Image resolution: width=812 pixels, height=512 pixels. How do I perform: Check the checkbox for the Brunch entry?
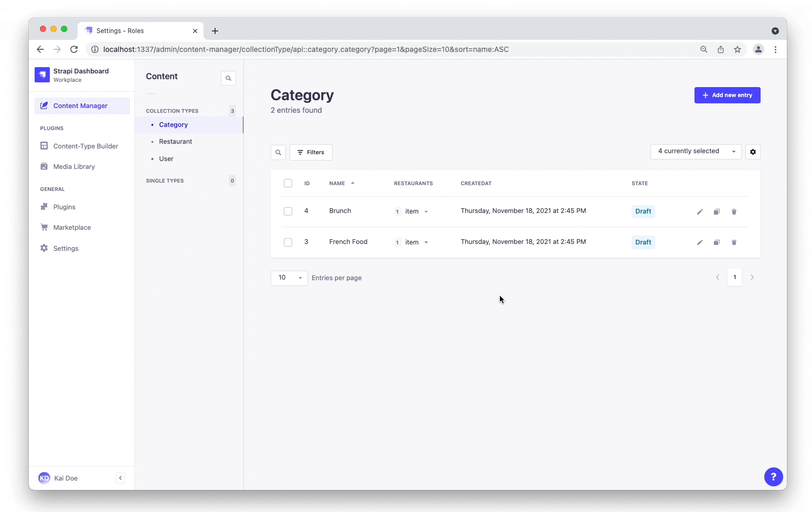coord(288,211)
